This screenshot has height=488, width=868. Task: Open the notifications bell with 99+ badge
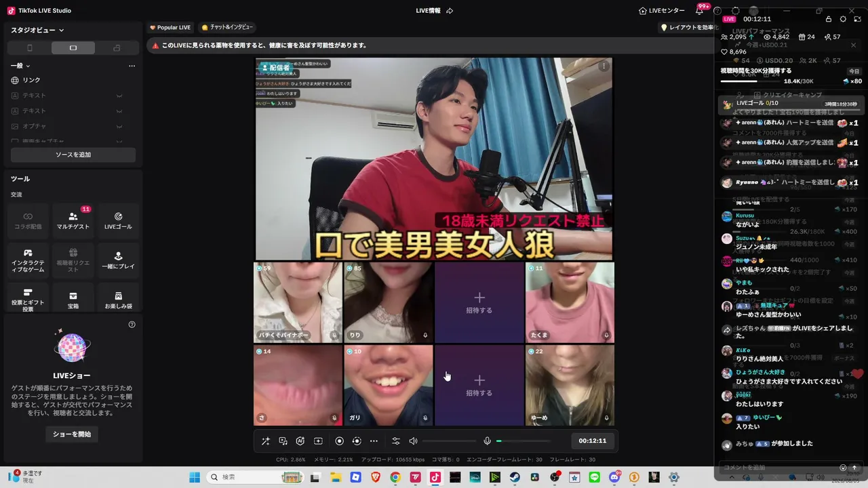(700, 10)
